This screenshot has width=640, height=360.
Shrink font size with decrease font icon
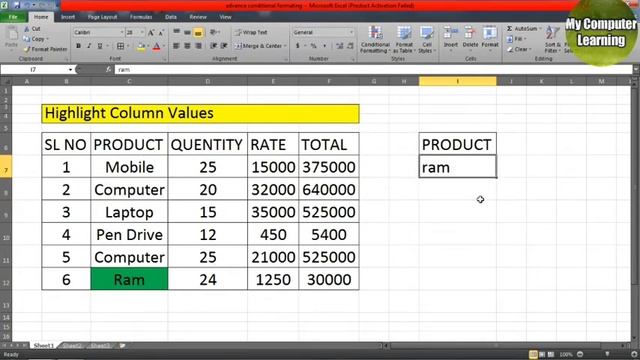[x=161, y=33]
